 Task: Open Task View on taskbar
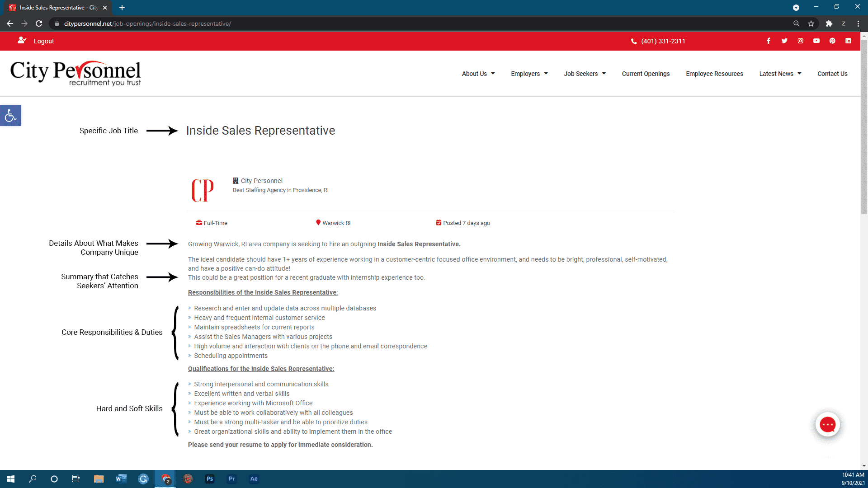76,479
